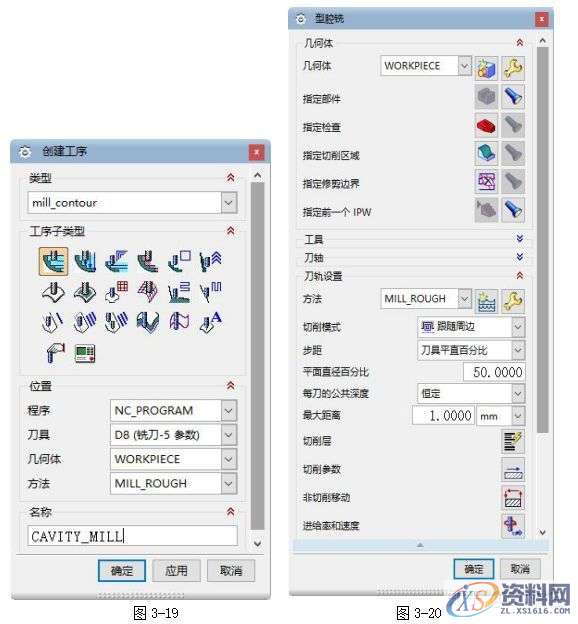Click the 最大距离 1.0000 field
Image resolution: width=578 pixels, height=624 pixels.
(x=443, y=416)
